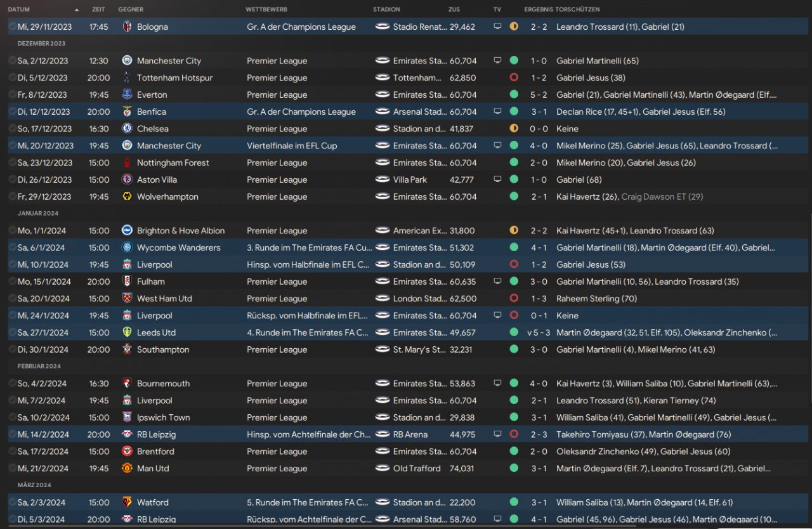The width and height of the screenshot is (812, 529).
Task: Sort by the Zeit column header
Action: click(98, 10)
